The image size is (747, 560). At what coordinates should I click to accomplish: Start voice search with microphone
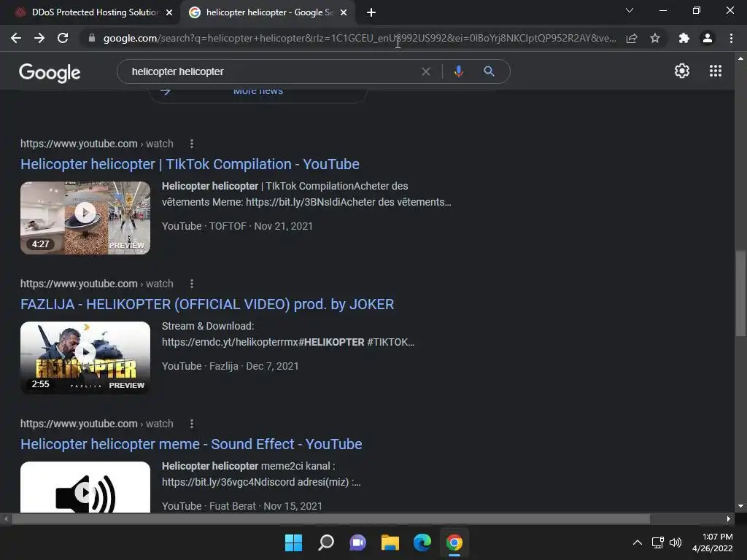pos(458,71)
